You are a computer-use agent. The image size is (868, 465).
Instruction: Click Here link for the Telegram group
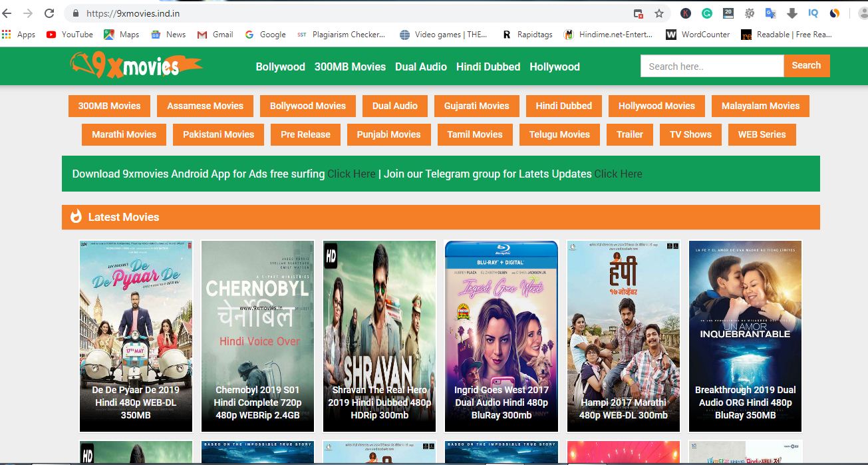(x=618, y=174)
